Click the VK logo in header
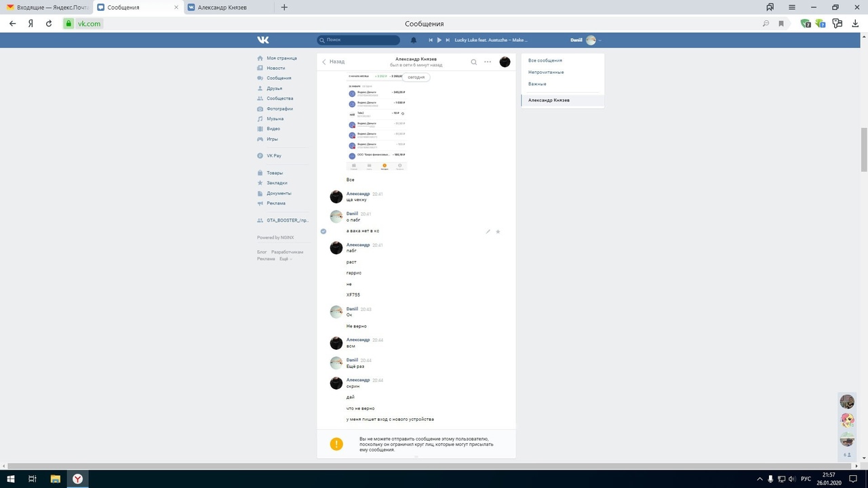 point(262,40)
